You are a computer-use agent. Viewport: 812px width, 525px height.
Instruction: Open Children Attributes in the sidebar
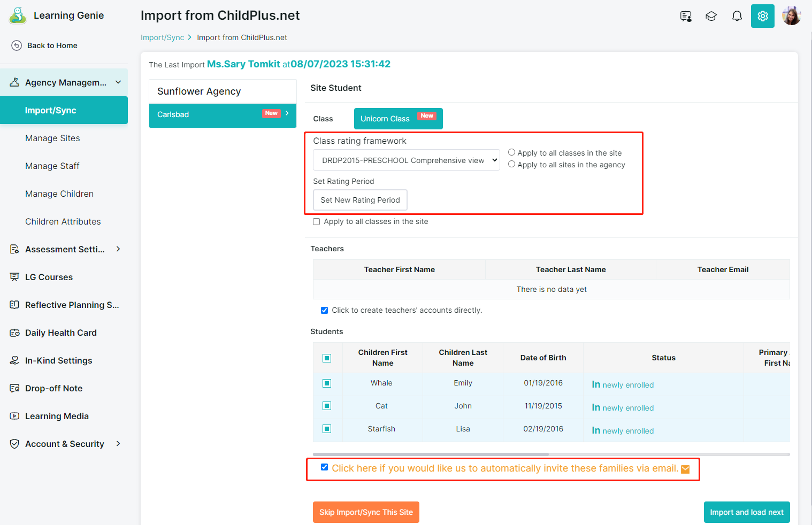[63, 221]
